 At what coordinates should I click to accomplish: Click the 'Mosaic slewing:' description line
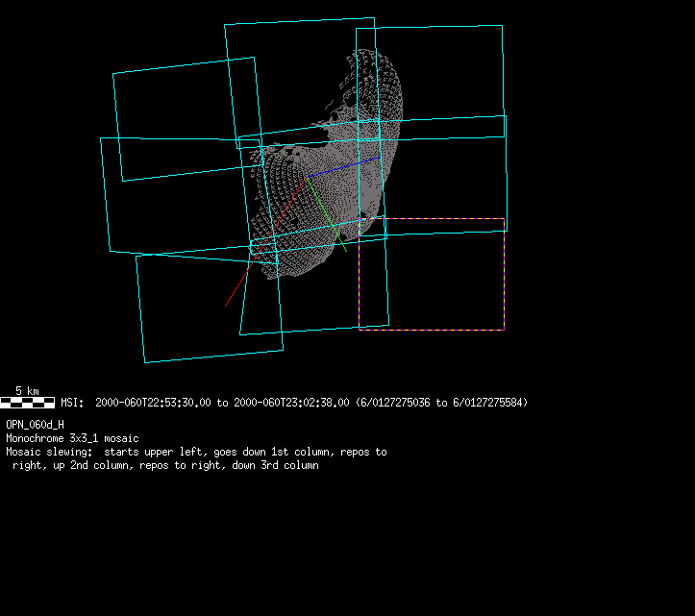point(196,452)
